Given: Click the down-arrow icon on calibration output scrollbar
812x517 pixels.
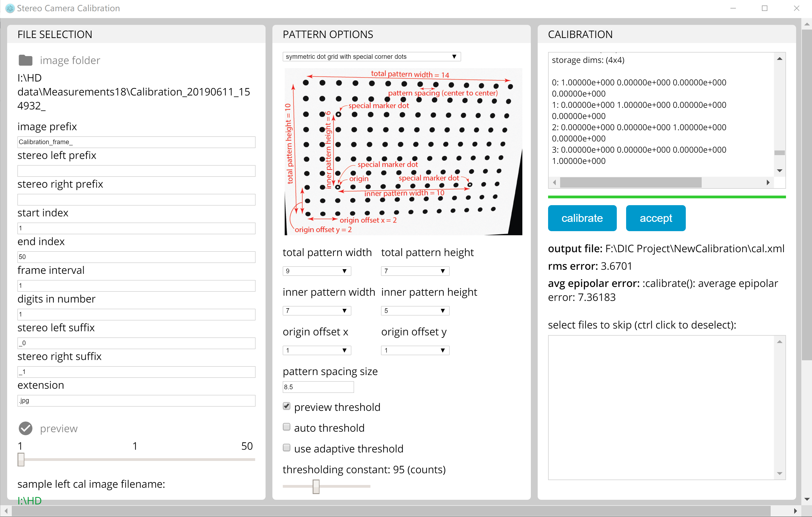Looking at the screenshot, I should coord(779,170).
